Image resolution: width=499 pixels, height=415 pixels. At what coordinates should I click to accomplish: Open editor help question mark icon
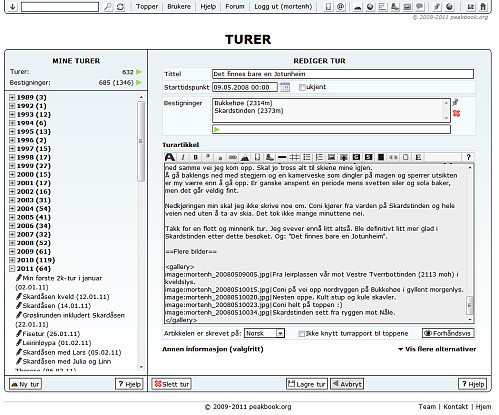[468, 157]
